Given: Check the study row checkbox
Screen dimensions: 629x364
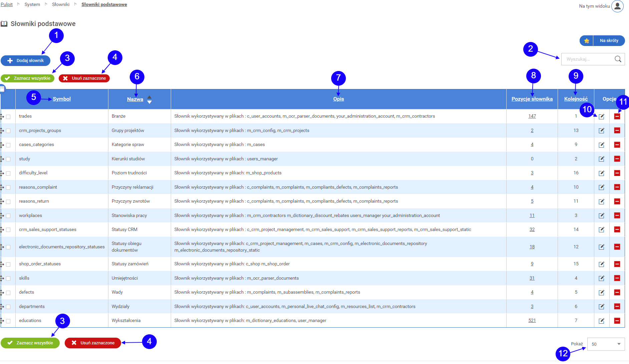Looking at the screenshot, I should 8,159.
